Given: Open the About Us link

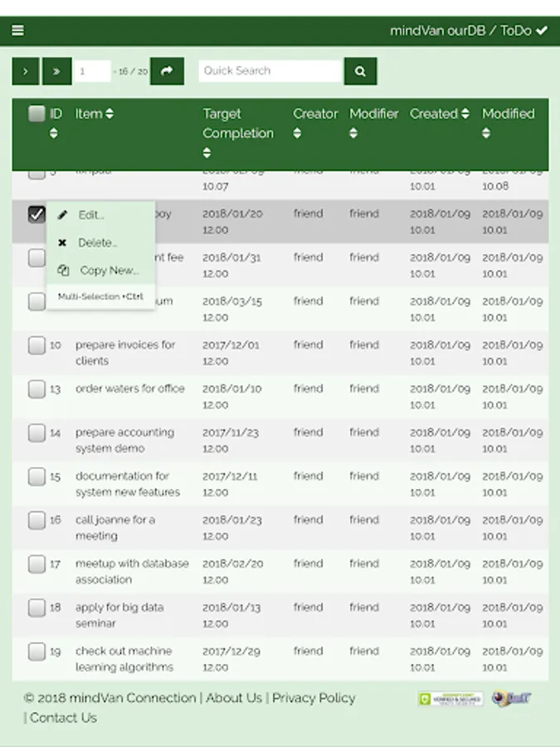Looking at the screenshot, I should (x=234, y=698).
